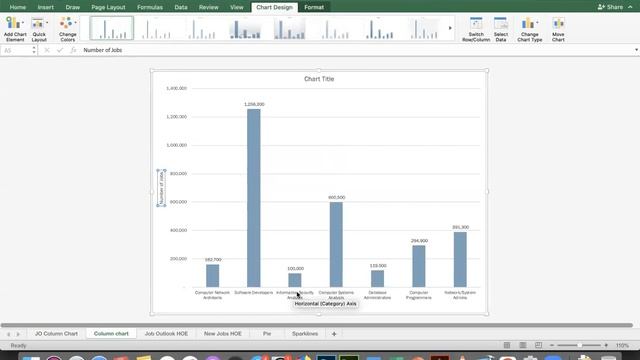Viewport: 640px width, 360px height.
Task: Click the formula bar cancel X icon
Action: click(x=47, y=50)
